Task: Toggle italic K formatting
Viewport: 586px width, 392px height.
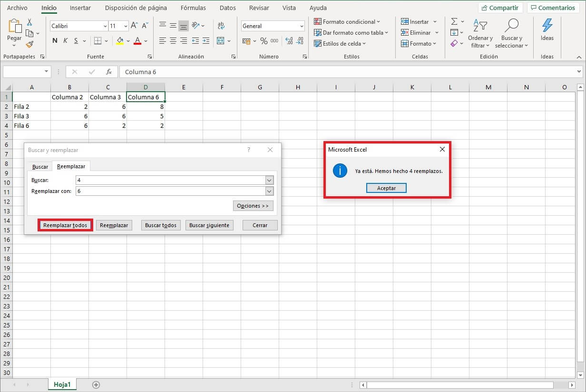Action: tap(66, 41)
